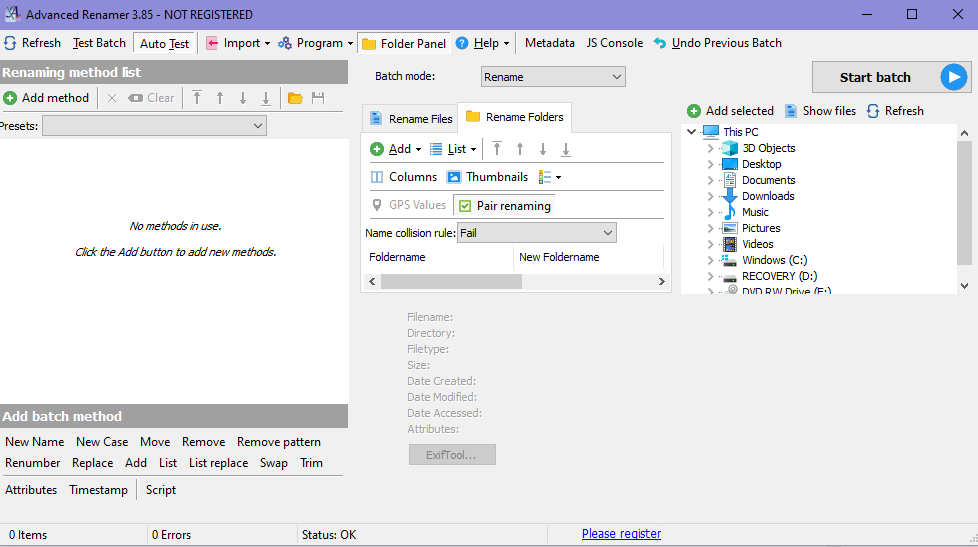This screenshot has width=978, height=547.
Task: Add a Timestamp batch method
Action: (x=99, y=490)
